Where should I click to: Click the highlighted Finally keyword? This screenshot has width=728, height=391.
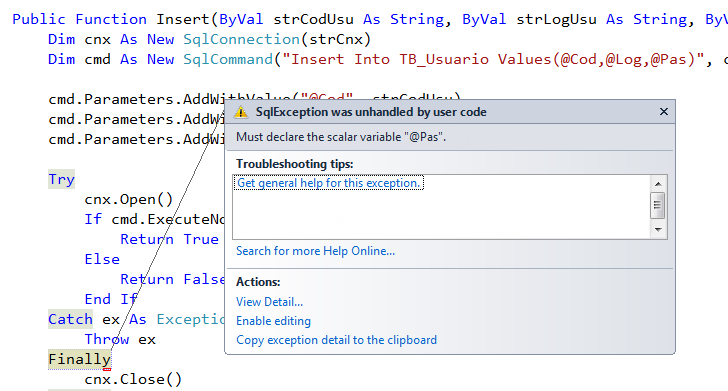pyautogui.click(x=79, y=359)
